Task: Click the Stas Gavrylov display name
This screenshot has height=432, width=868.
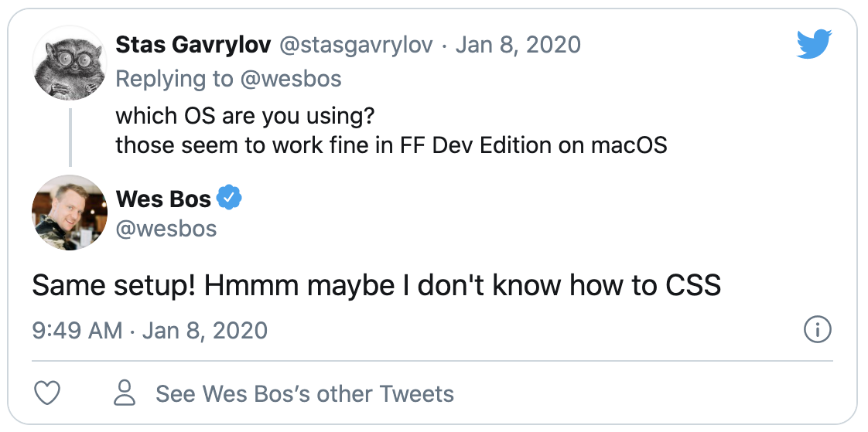Action: (193, 45)
